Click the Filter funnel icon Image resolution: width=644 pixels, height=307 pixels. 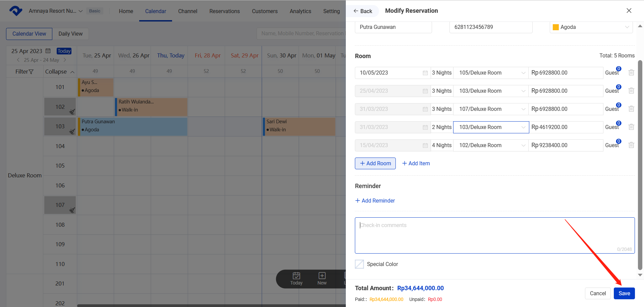[31, 72]
